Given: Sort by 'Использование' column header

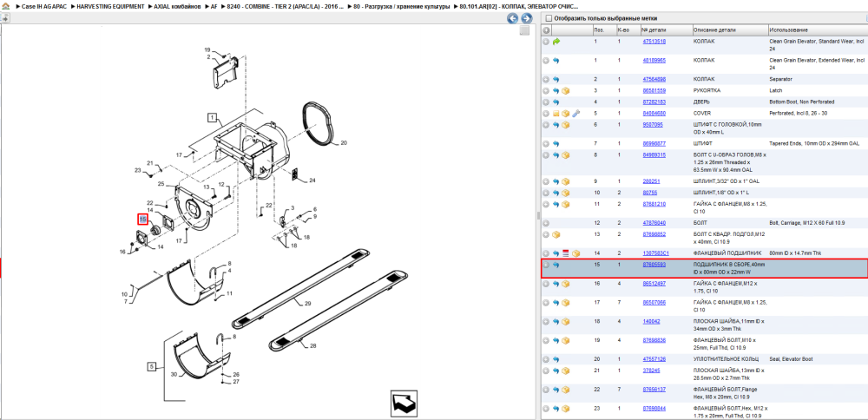Looking at the screenshot, I should pyautogui.click(x=817, y=30).
